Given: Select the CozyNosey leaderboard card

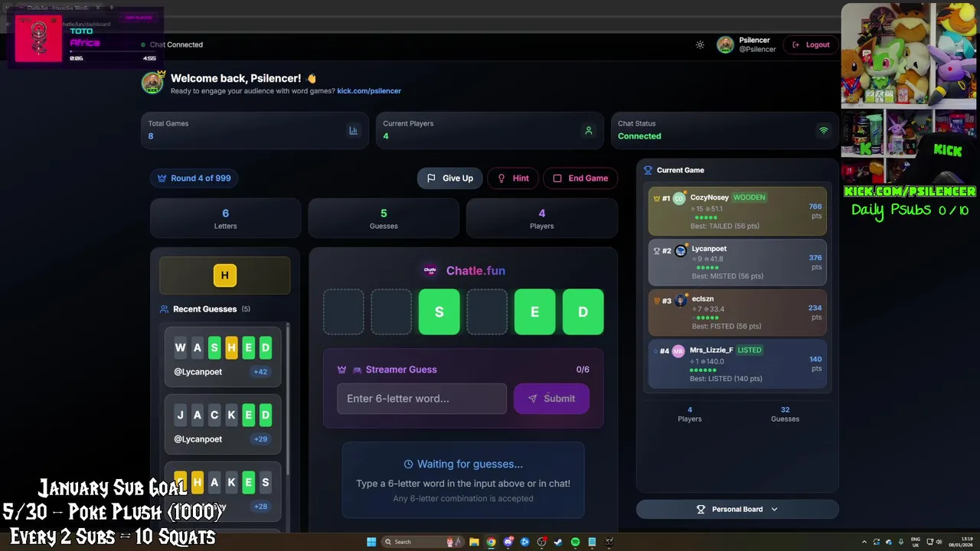Looking at the screenshot, I should pyautogui.click(x=737, y=210).
